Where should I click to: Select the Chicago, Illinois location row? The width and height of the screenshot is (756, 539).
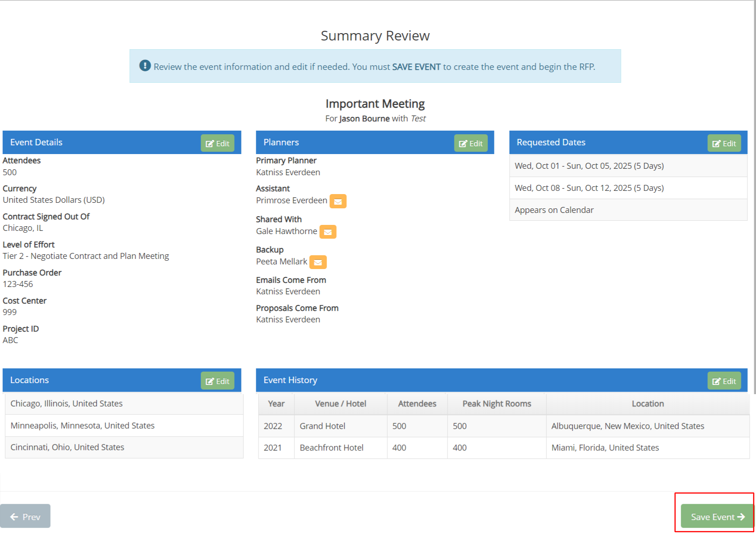[124, 404]
